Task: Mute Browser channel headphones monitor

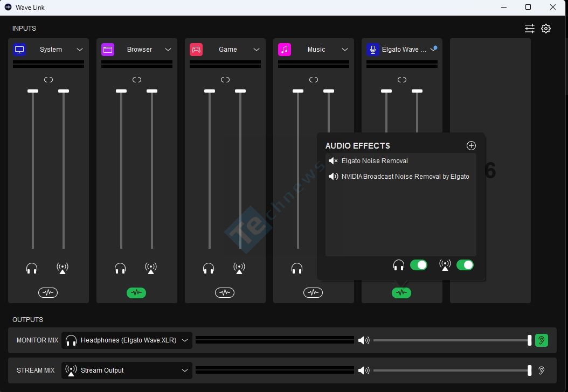Action: [120, 268]
